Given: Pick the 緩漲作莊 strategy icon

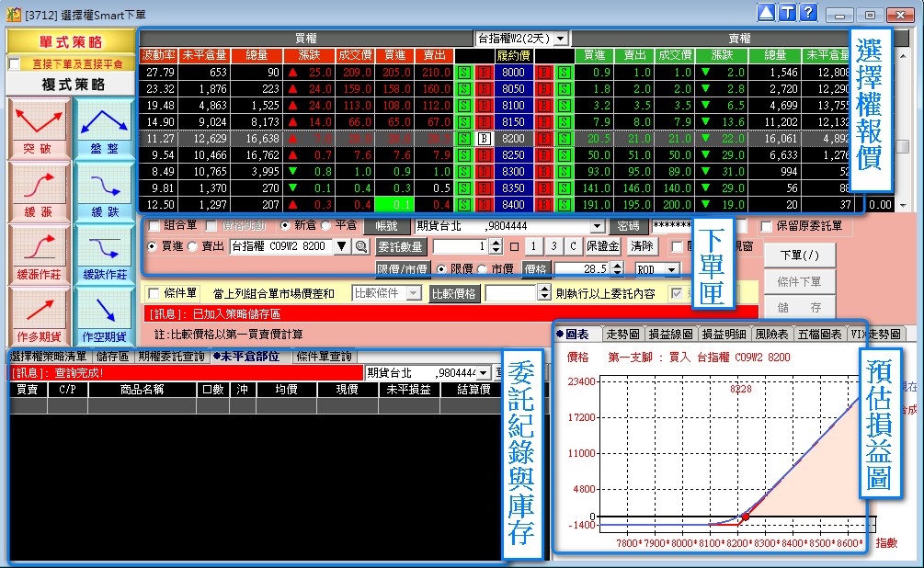Looking at the screenshot, I should coord(39,256).
